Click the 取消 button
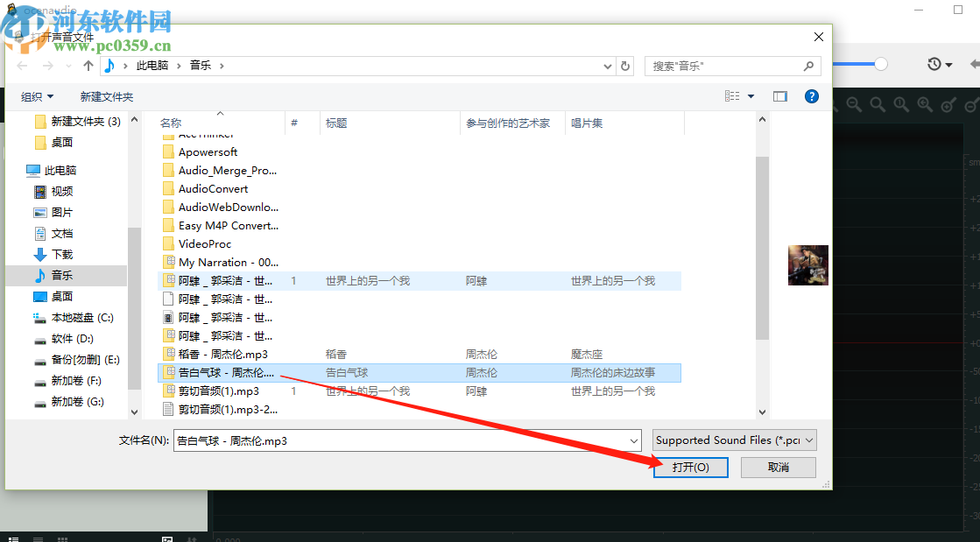Viewport: 980px width, 542px height. coord(778,467)
